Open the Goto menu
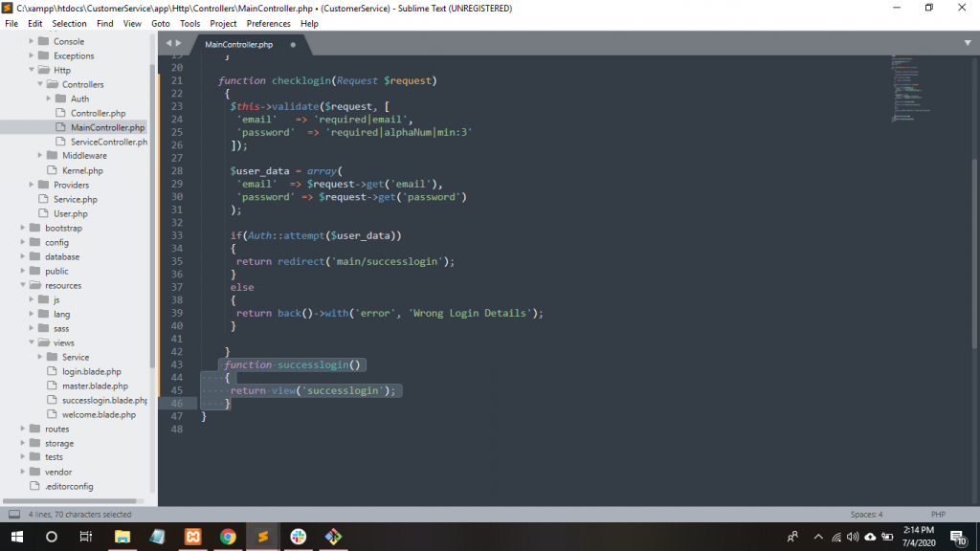 click(x=160, y=23)
